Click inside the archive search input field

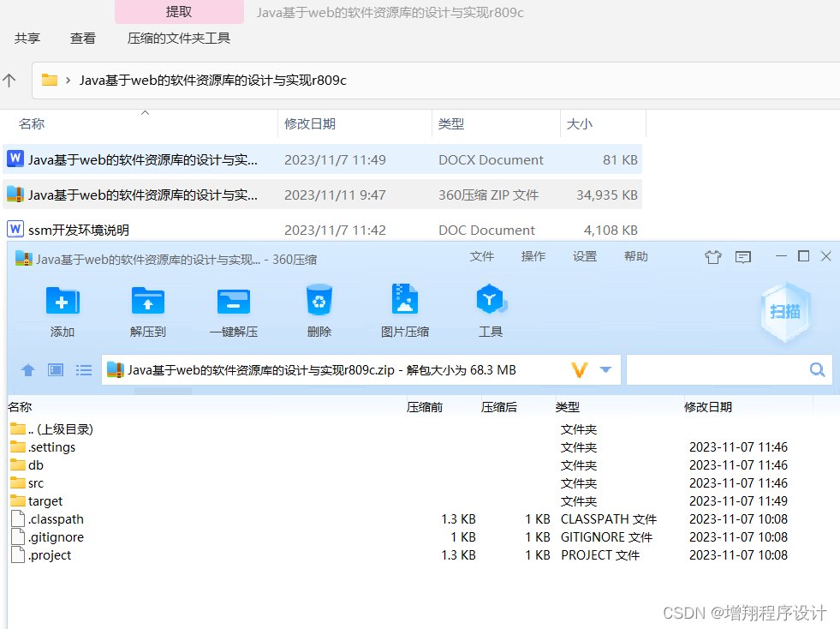pos(719,369)
